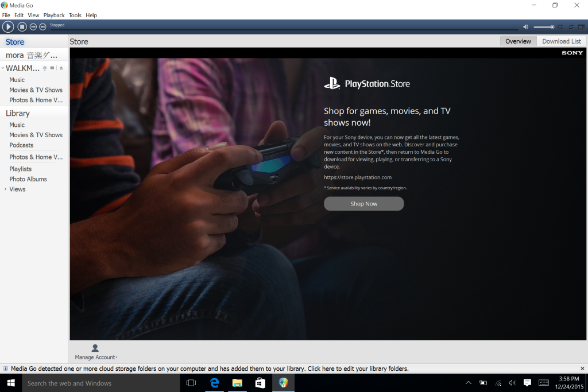The width and height of the screenshot is (588, 392).
Task: Click the SONY logo
Action: [x=572, y=53]
